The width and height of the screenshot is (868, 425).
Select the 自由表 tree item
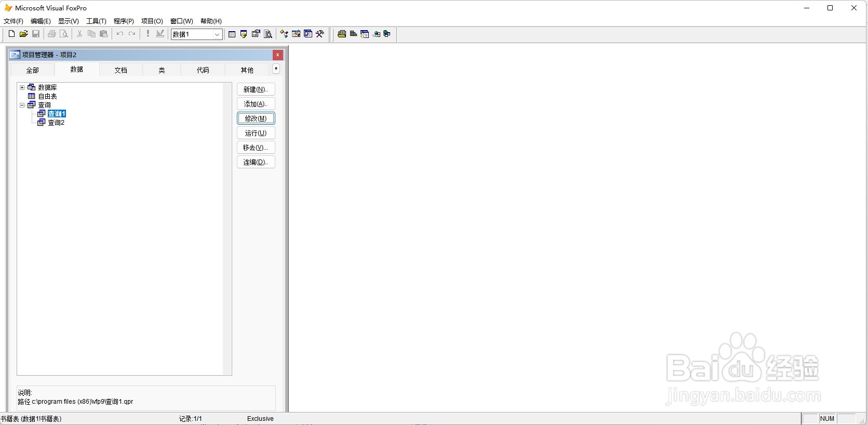pyautogui.click(x=47, y=96)
